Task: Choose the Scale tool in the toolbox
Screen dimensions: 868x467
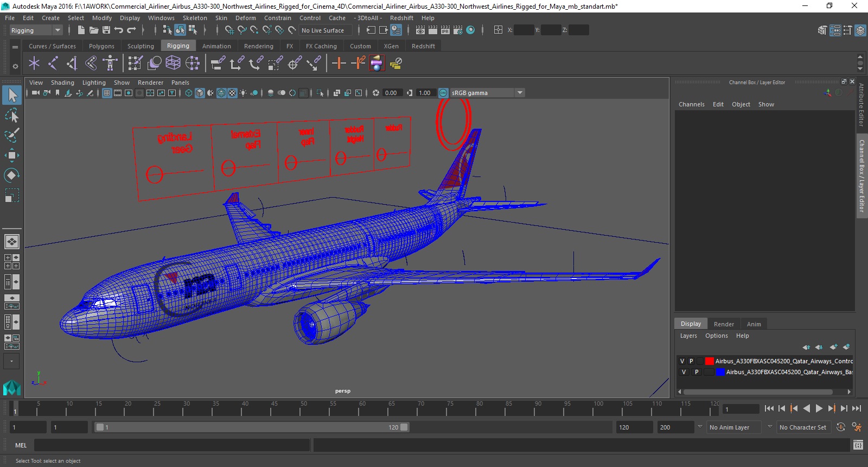Action: coord(12,195)
